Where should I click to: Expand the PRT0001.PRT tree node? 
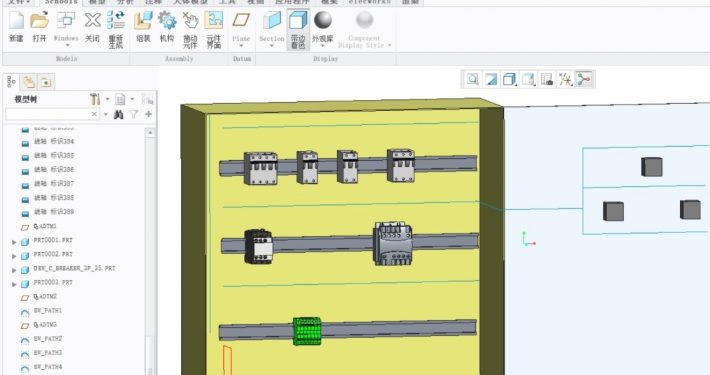click(x=14, y=241)
